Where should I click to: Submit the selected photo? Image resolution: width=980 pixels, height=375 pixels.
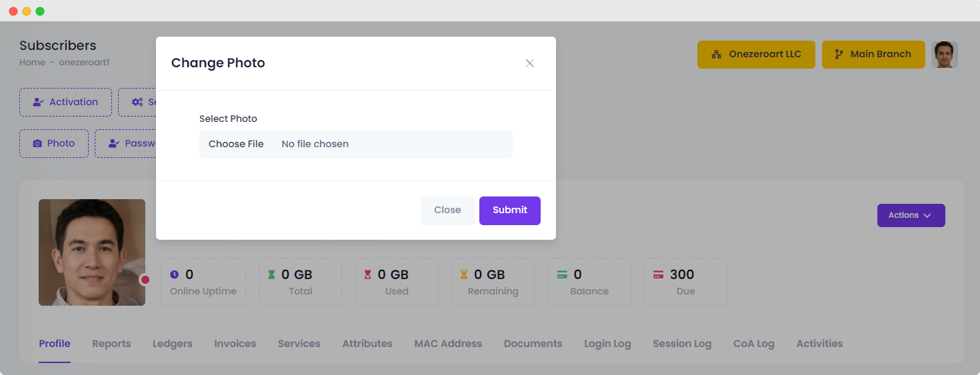click(510, 210)
